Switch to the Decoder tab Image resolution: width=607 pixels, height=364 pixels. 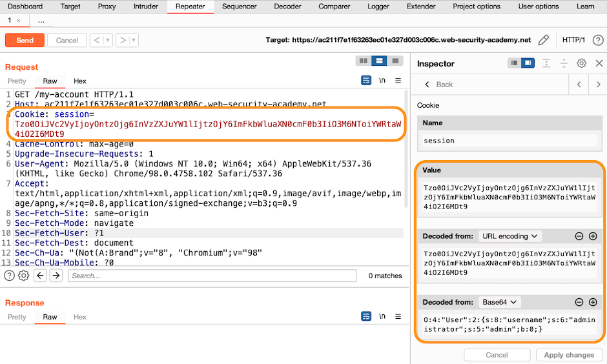[x=287, y=6]
